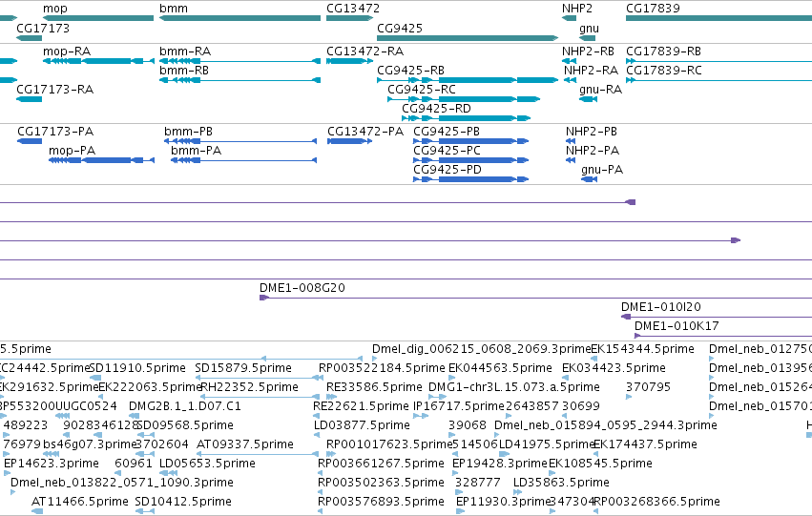Click the DMG2B.1_1.D07.C1 label
812x516 pixels.
coord(185,405)
